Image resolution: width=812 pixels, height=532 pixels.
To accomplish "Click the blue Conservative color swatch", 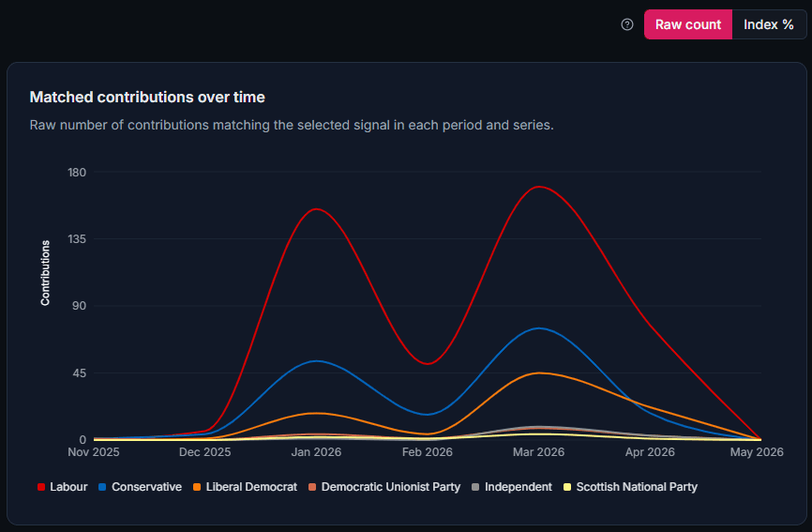I will [x=102, y=487].
